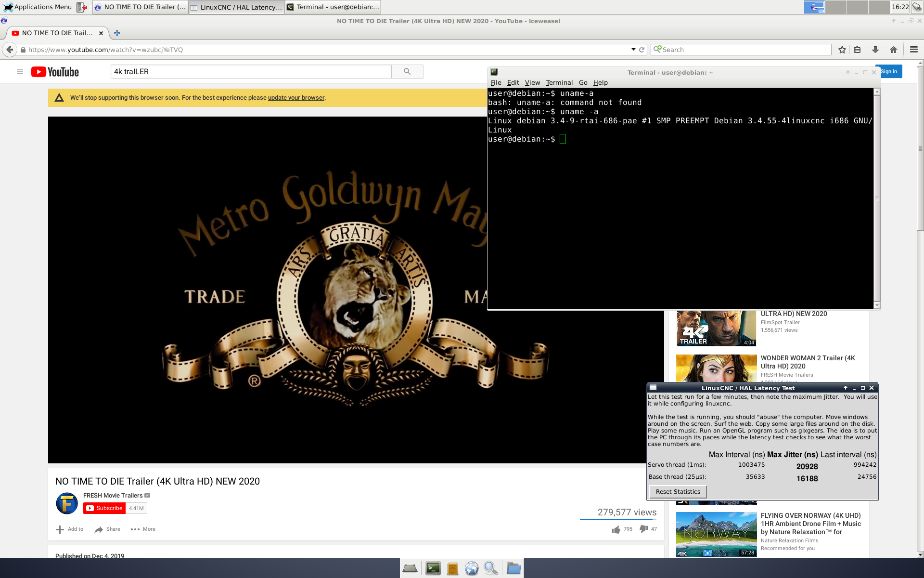Open the web browser globe dock icon
924x578 pixels.
pos(471,568)
